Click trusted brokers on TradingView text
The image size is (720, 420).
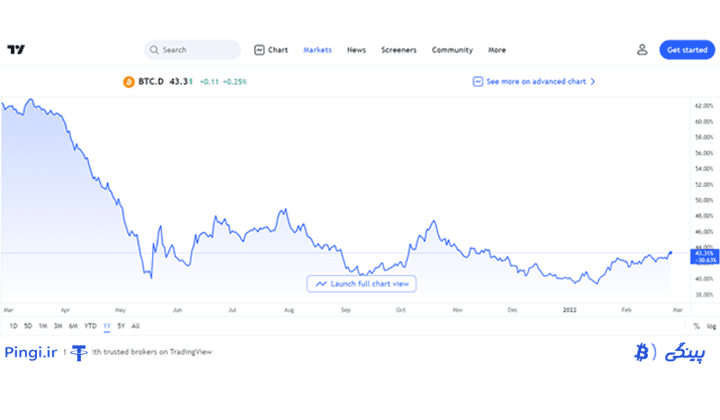158,352
